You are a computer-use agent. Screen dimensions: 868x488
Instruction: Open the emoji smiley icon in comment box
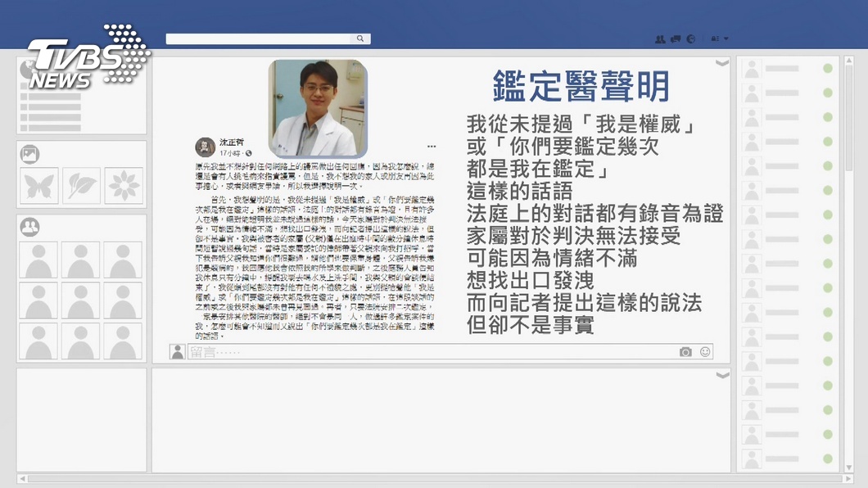click(x=705, y=352)
